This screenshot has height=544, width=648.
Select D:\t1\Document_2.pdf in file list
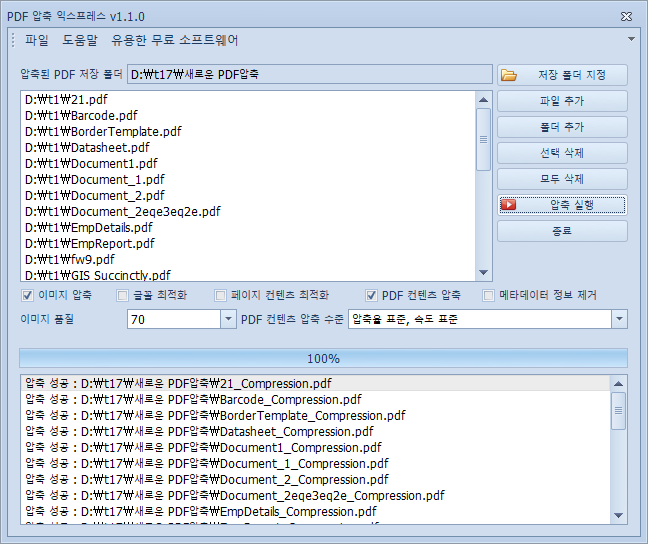248,196
